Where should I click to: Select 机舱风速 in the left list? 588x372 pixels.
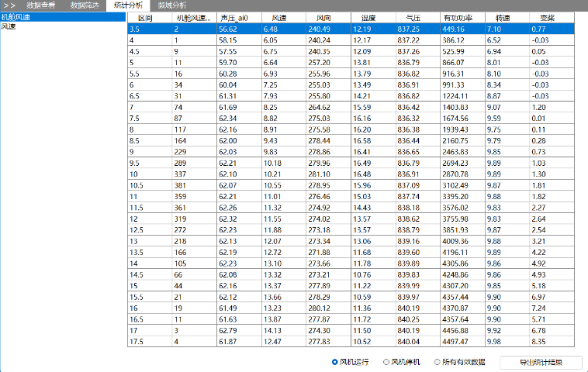[x=16, y=16]
